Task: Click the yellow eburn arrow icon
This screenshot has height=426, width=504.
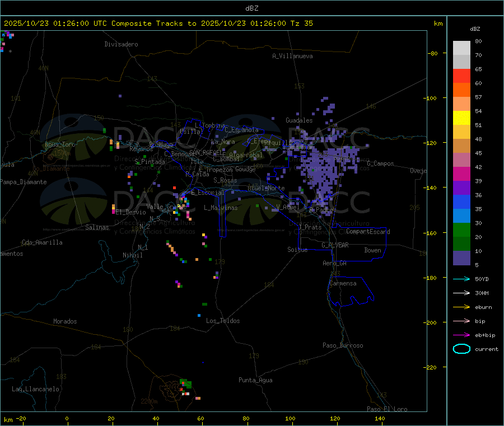Action: tap(461, 307)
